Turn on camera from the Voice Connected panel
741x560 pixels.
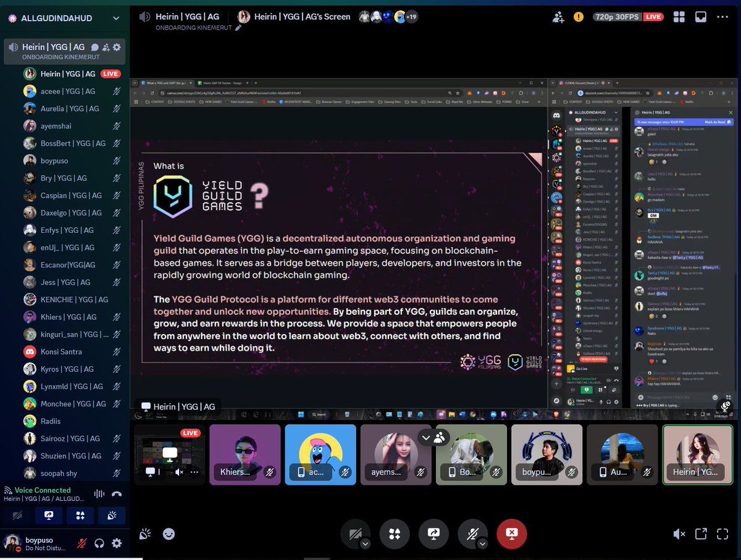17,516
